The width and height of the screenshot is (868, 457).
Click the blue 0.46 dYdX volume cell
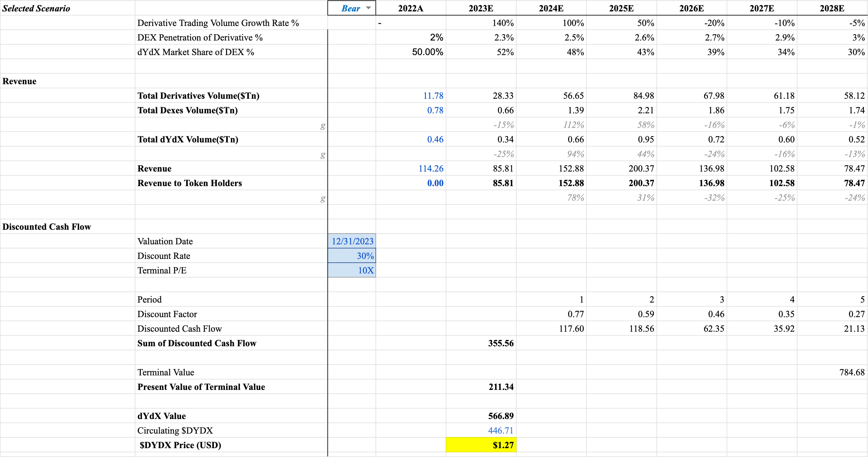(410, 139)
